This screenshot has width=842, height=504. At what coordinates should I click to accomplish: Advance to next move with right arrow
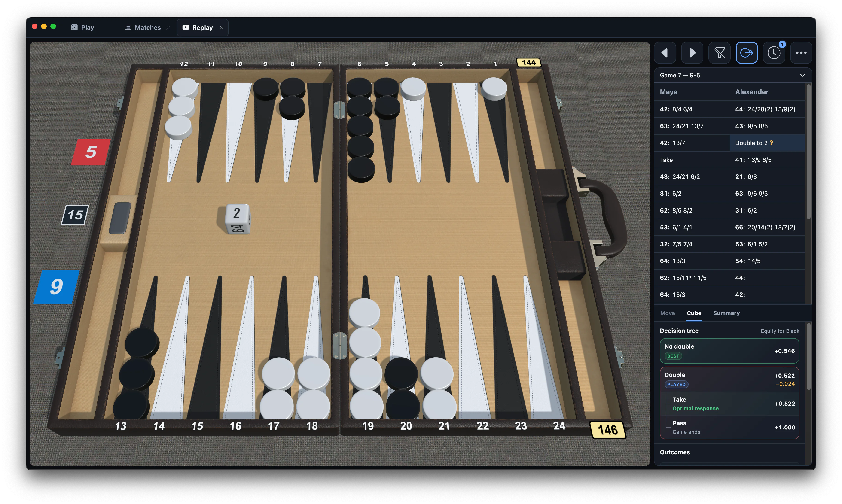[x=692, y=53]
